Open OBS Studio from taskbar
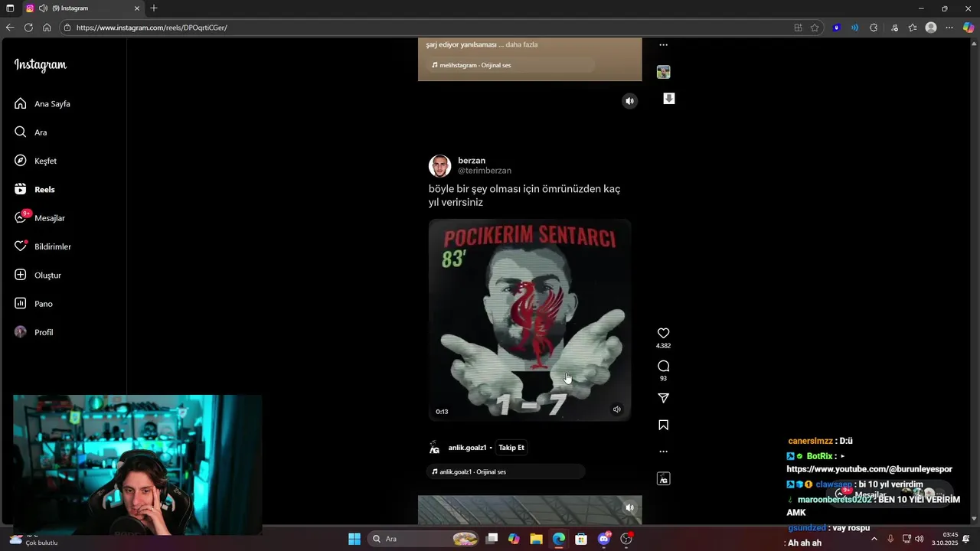This screenshot has height=551, width=980. [626, 539]
